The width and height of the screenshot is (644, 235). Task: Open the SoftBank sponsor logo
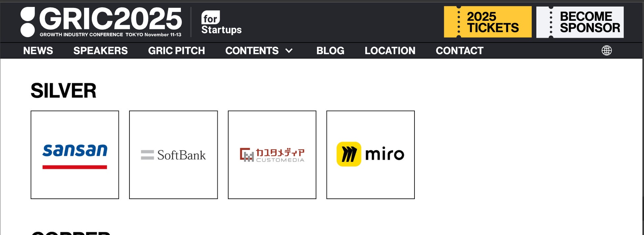[173, 155]
